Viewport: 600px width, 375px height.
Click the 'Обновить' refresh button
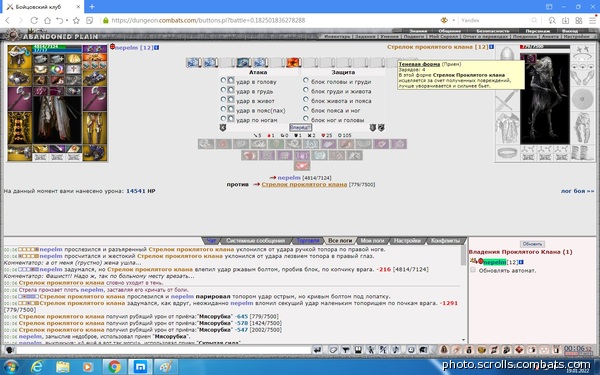(x=532, y=244)
